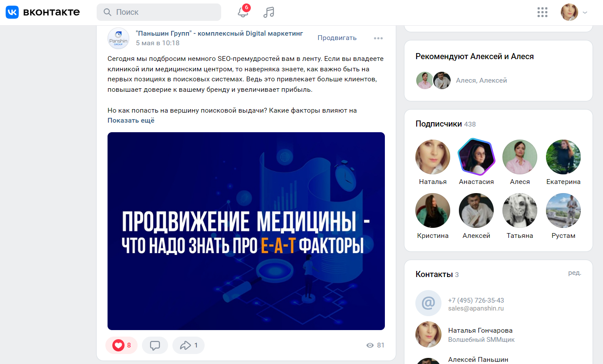Image resolution: width=603 pixels, height=364 pixels.
Task: Click the views eye counter 81
Action: coord(375,345)
